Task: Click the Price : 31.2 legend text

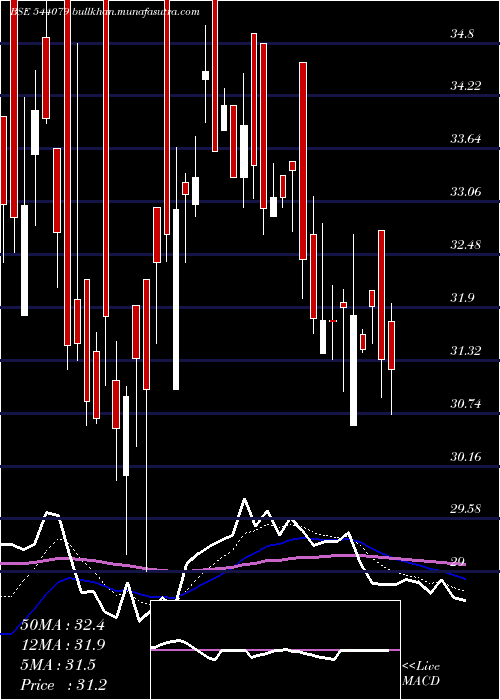Action: [x=64, y=684]
